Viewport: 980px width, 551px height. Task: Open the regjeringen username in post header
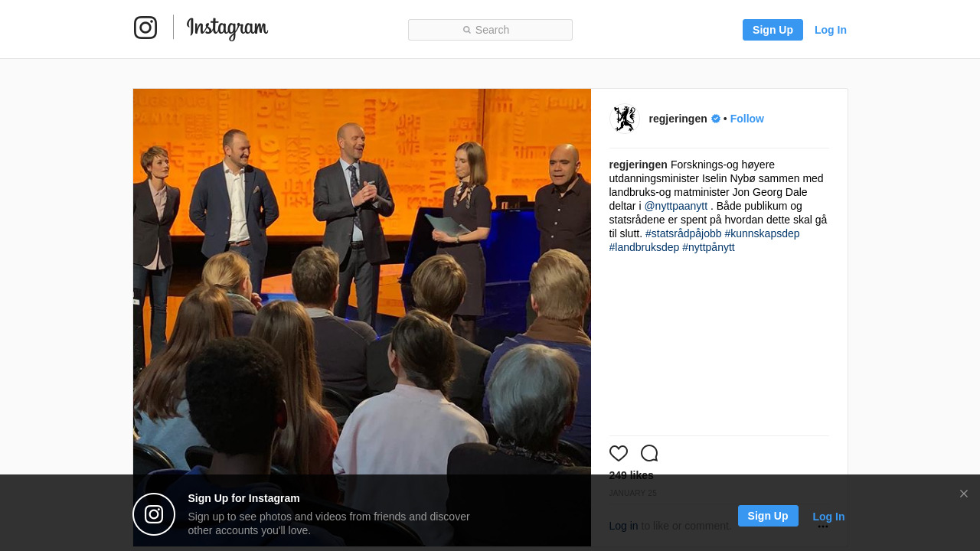678,119
